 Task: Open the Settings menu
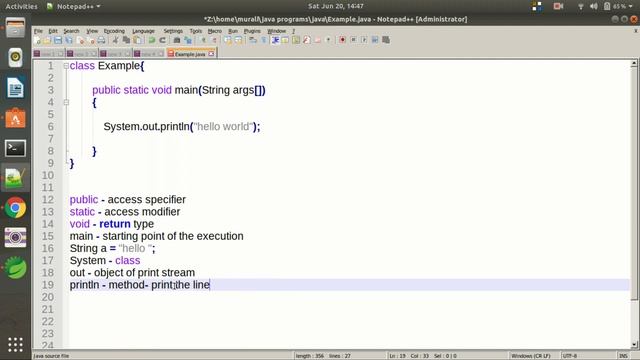[x=173, y=31]
